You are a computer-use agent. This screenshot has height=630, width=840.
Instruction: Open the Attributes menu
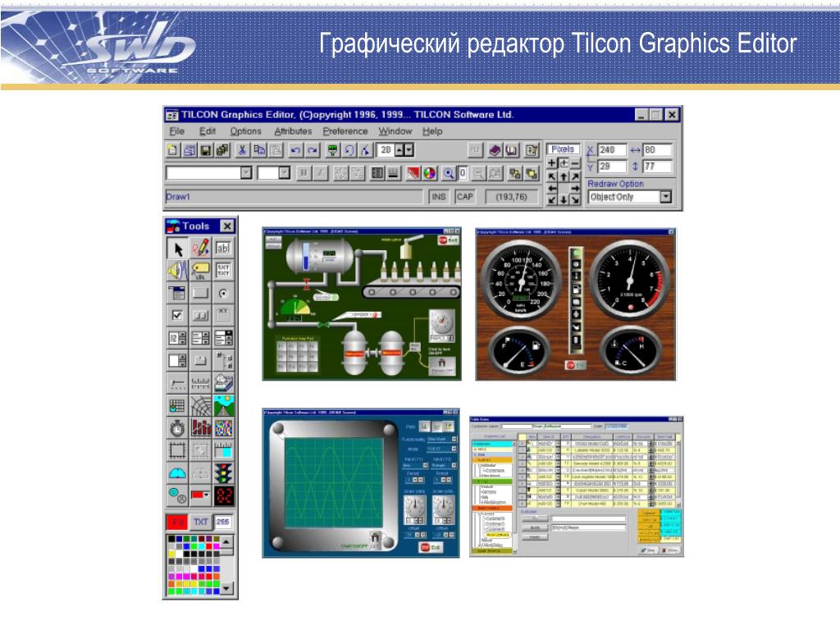click(x=293, y=131)
